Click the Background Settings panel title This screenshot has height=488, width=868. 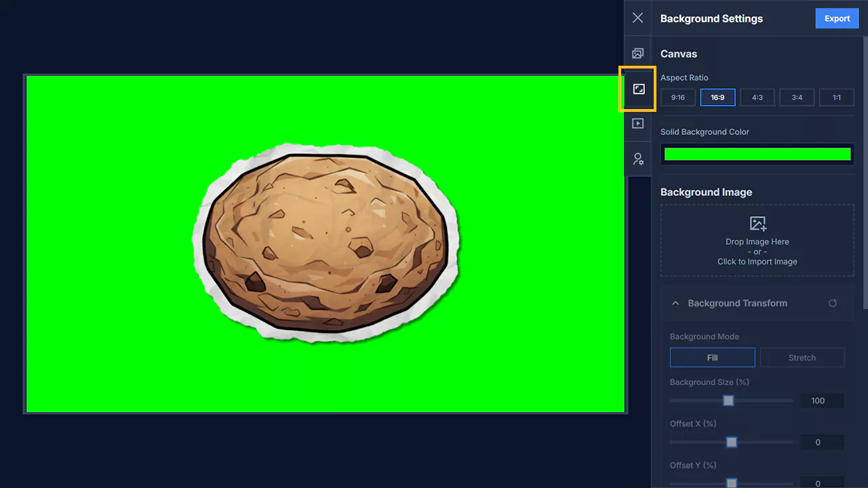point(711,19)
